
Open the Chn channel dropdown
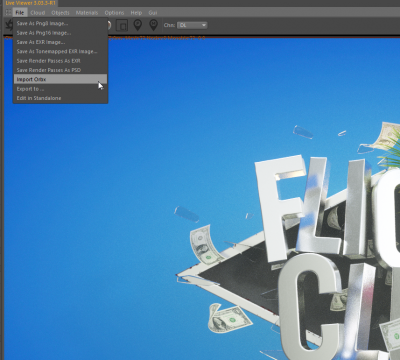coord(192,25)
